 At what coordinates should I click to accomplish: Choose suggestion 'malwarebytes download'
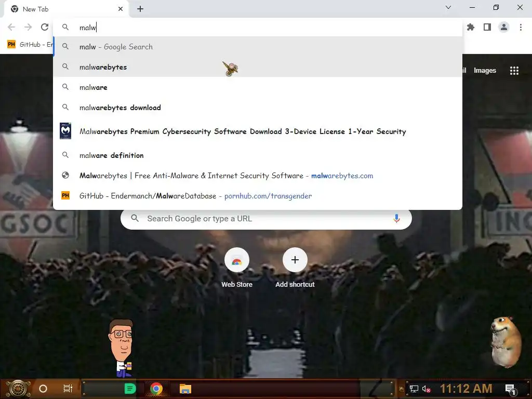[258, 108]
